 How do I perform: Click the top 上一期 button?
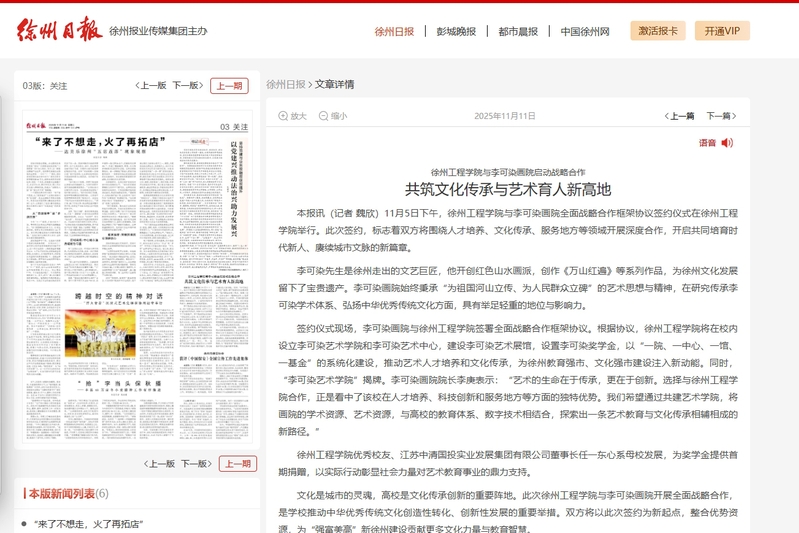pyautogui.click(x=229, y=86)
